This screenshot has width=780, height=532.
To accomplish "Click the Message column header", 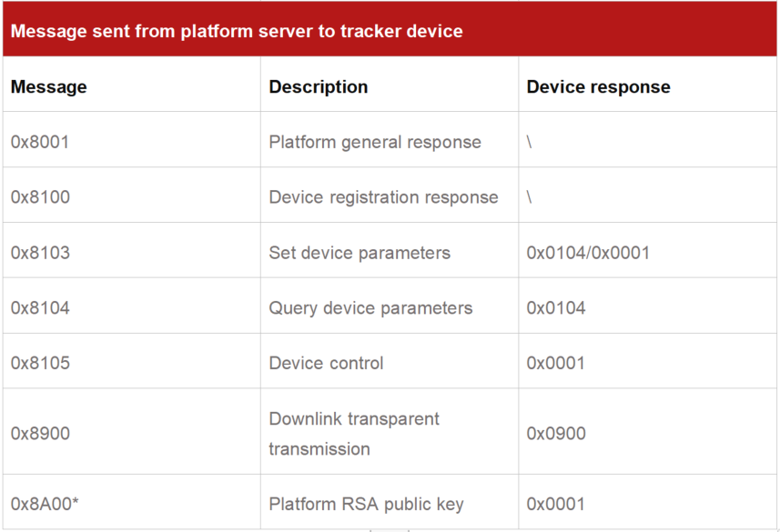I will click(49, 87).
